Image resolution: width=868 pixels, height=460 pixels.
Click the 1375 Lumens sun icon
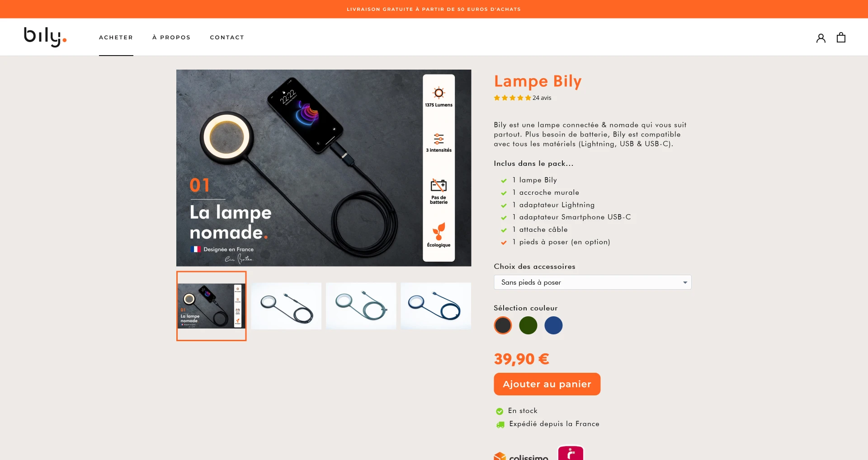[439, 93]
